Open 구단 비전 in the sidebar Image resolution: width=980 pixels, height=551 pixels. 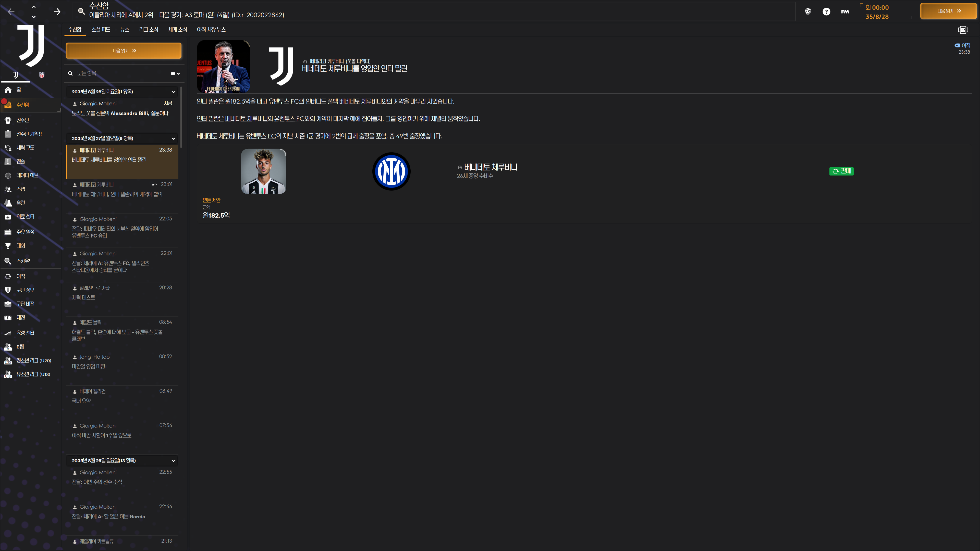30,304
